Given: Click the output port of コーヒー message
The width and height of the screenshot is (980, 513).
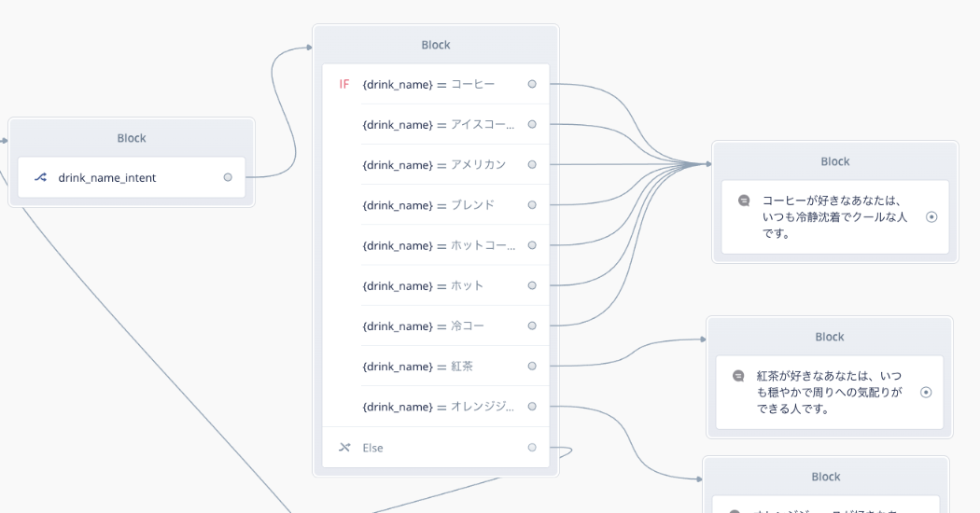Looking at the screenshot, I should [x=931, y=216].
